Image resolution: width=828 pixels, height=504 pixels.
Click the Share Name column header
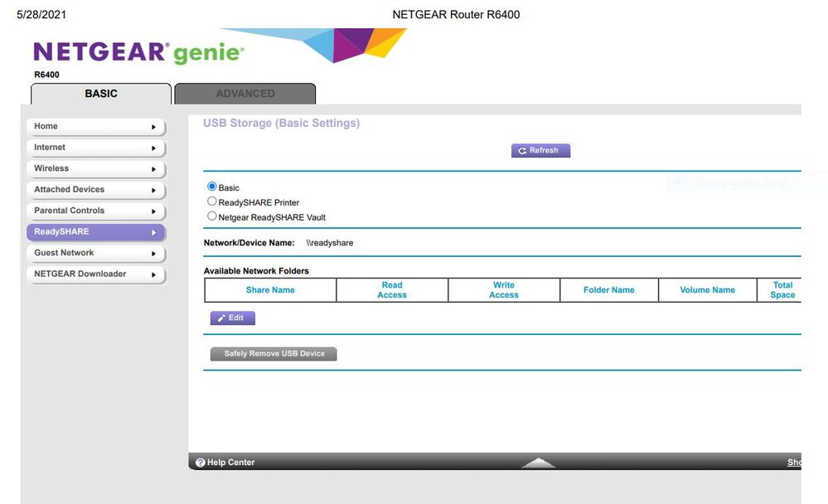pyautogui.click(x=270, y=290)
